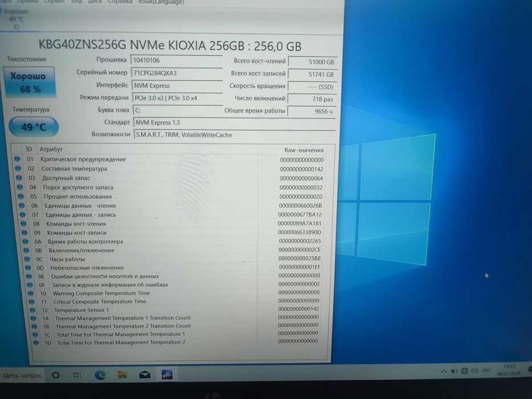Click status dot for Команды хост-чтения

[x=23, y=223]
